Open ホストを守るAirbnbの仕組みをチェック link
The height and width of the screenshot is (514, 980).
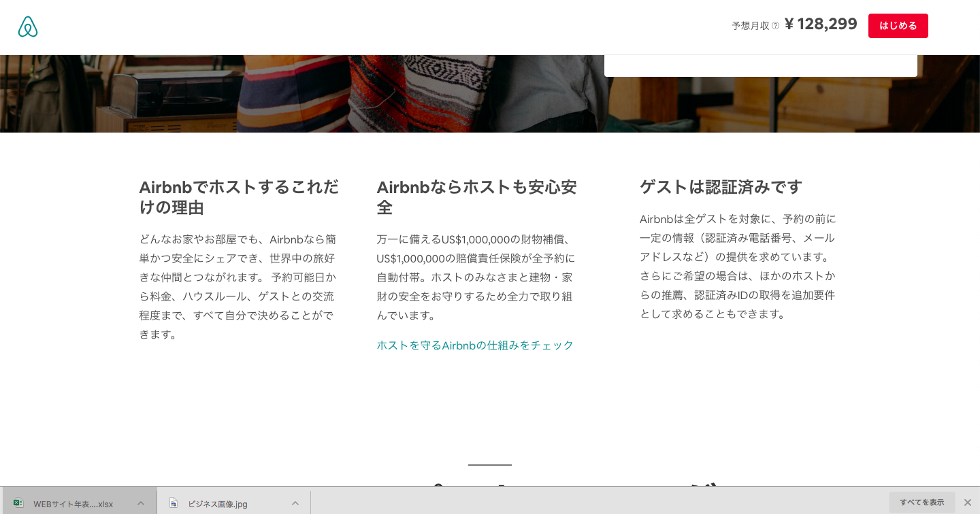[x=475, y=345]
